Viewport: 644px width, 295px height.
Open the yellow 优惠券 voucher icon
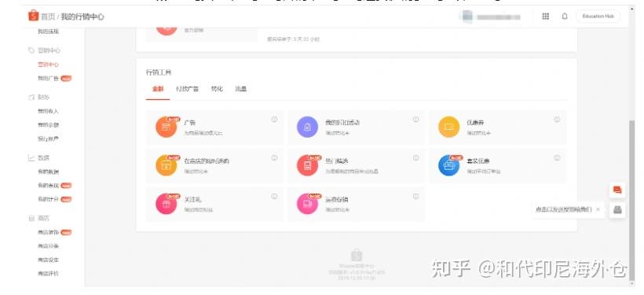(449, 127)
